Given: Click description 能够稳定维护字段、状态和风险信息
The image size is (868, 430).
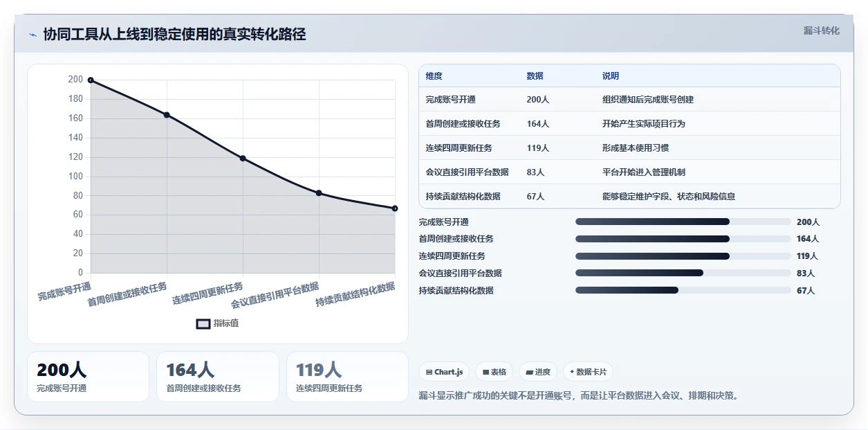Looking at the screenshot, I should [669, 197].
